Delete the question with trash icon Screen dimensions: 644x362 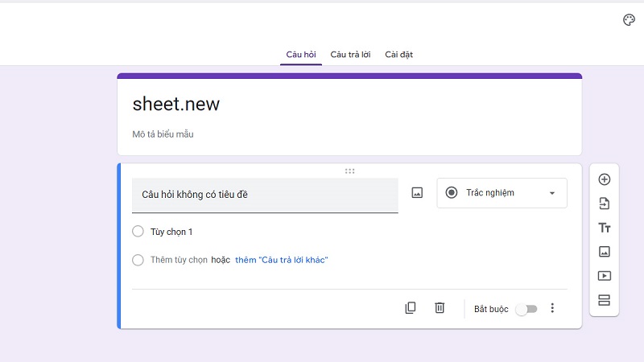(x=440, y=308)
